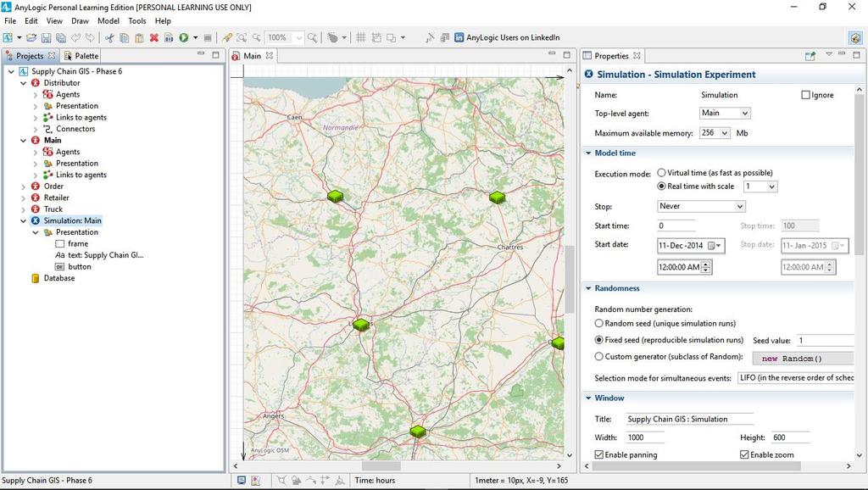Click the zoom-in magnifier after the zoom box

[313, 37]
